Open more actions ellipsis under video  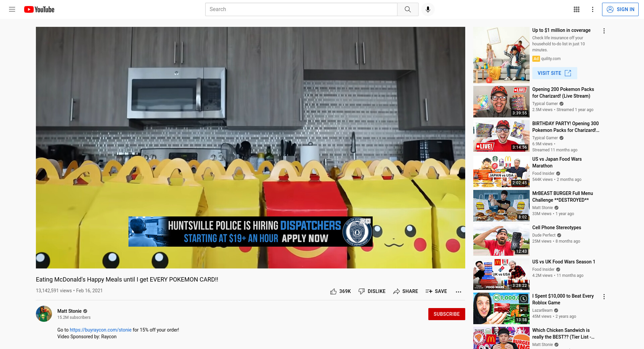(459, 292)
